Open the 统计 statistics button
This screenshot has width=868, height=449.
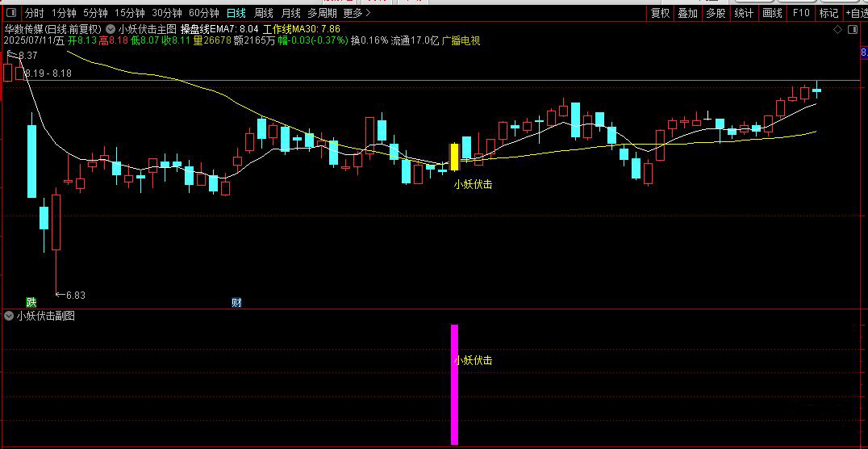point(744,13)
